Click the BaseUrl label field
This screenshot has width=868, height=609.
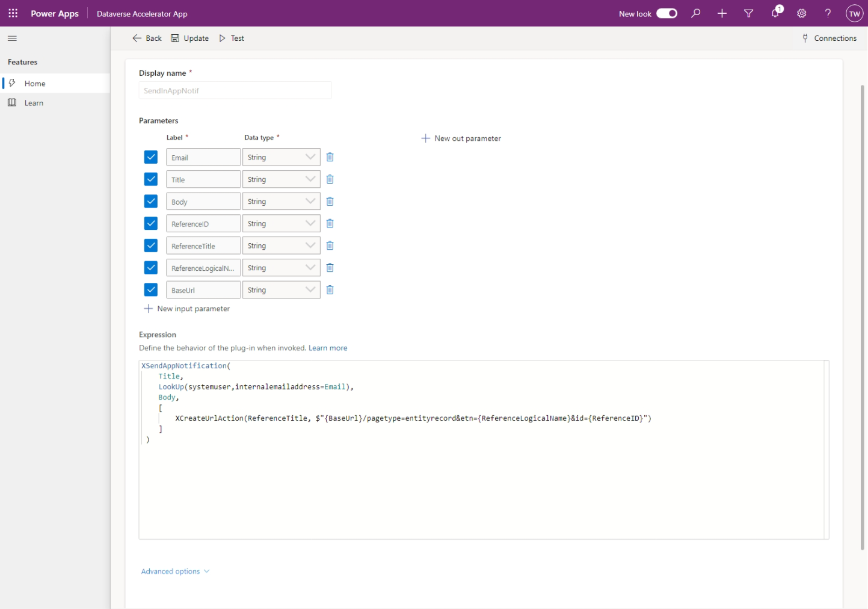click(203, 290)
